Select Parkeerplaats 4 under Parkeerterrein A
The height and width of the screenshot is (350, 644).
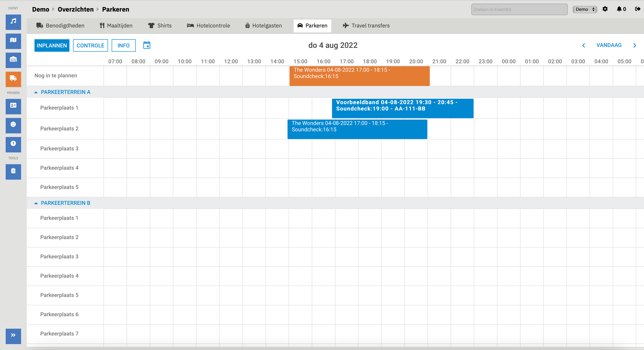click(x=59, y=168)
